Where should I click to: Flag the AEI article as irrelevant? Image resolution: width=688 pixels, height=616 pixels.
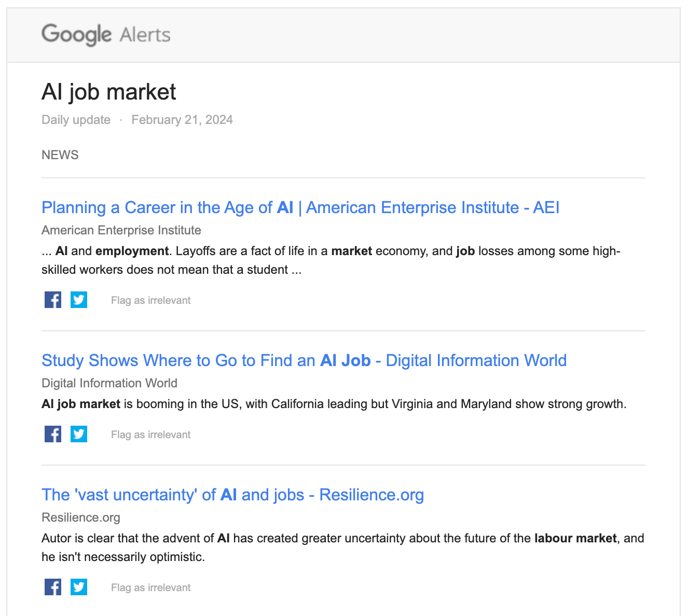pyautogui.click(x=150, y=300)
